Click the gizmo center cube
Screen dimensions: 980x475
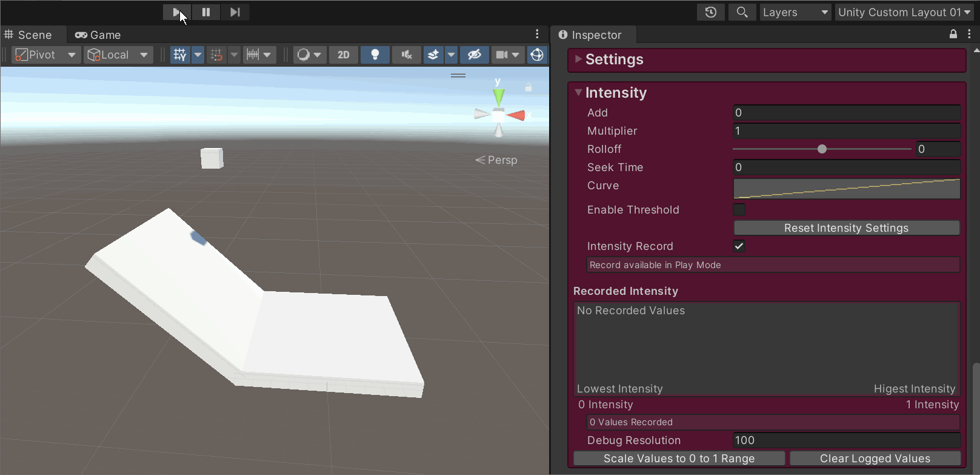(498, 115)
